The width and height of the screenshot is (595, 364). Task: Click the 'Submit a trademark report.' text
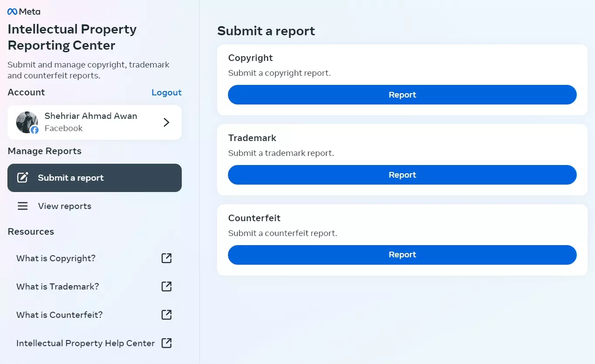tap(281, 153)
